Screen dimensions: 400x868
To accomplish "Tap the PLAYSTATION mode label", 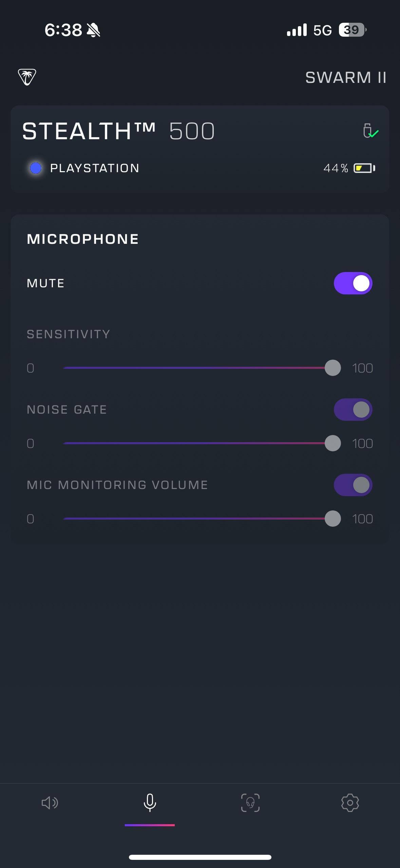I will click(95, 168).
